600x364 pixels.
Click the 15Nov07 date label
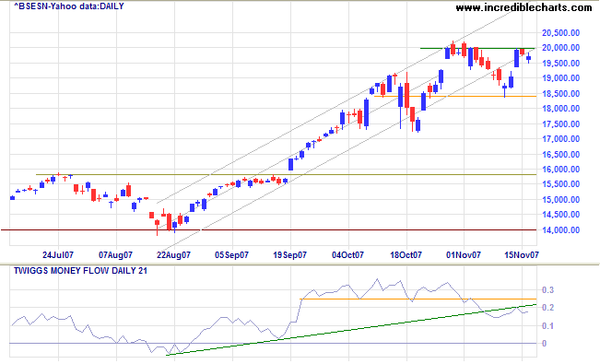coord(522,255)
